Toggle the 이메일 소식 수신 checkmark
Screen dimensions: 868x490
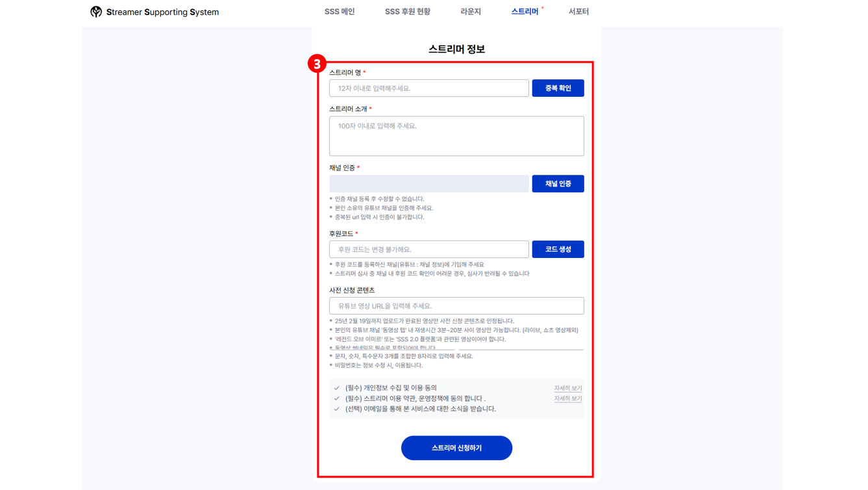click(x=336, y=409)
